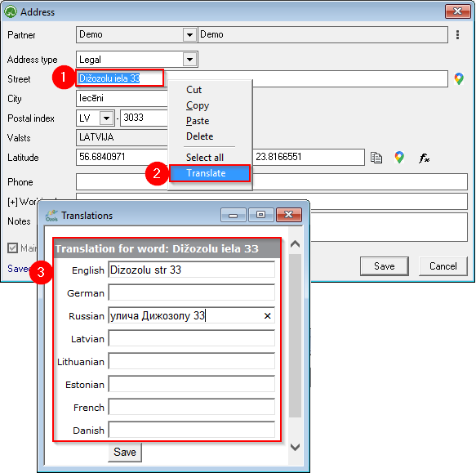The image size is (476, 473).
Task: Maximize the Translations window
Action: point(260,215)
